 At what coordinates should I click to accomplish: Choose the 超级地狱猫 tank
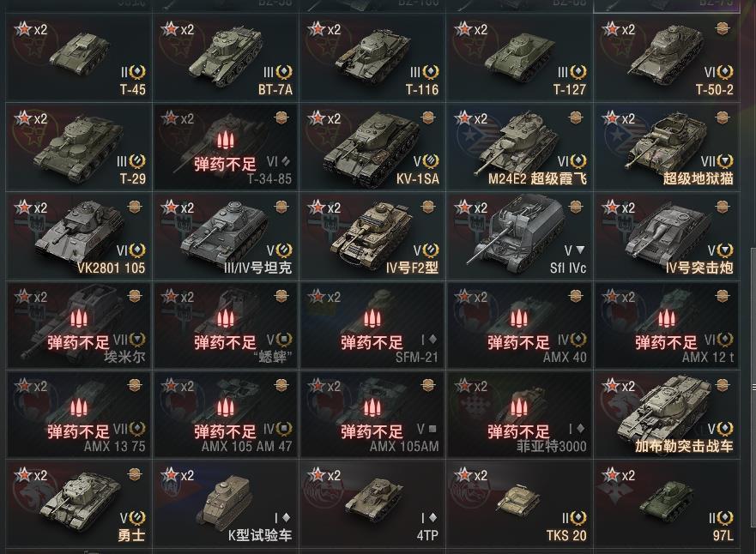coord(666,147)
